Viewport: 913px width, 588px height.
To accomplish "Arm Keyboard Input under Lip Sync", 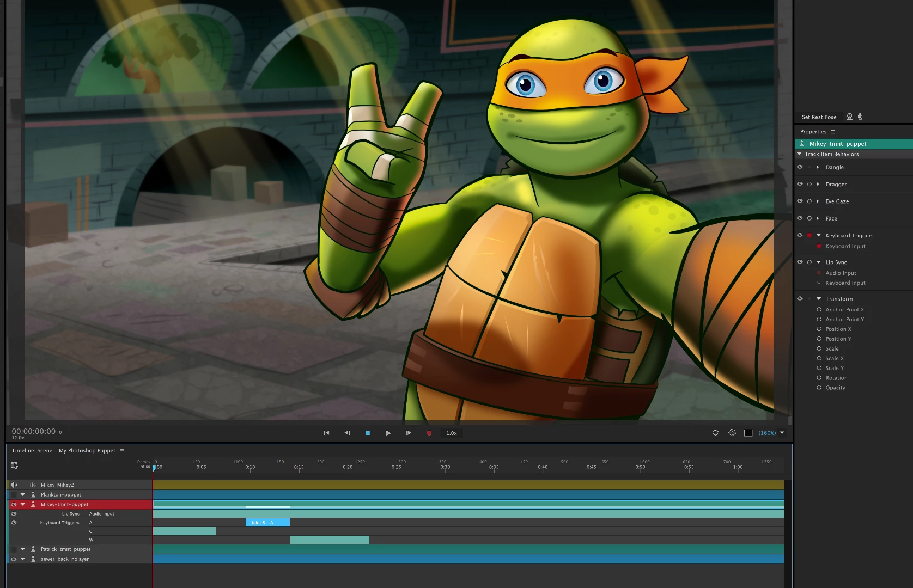I will tap(819, 283).
